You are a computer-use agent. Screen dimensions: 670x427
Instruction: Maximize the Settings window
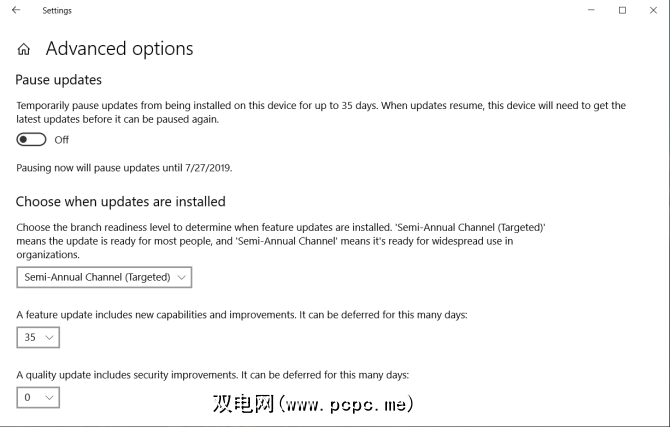(x=622, y=11)
